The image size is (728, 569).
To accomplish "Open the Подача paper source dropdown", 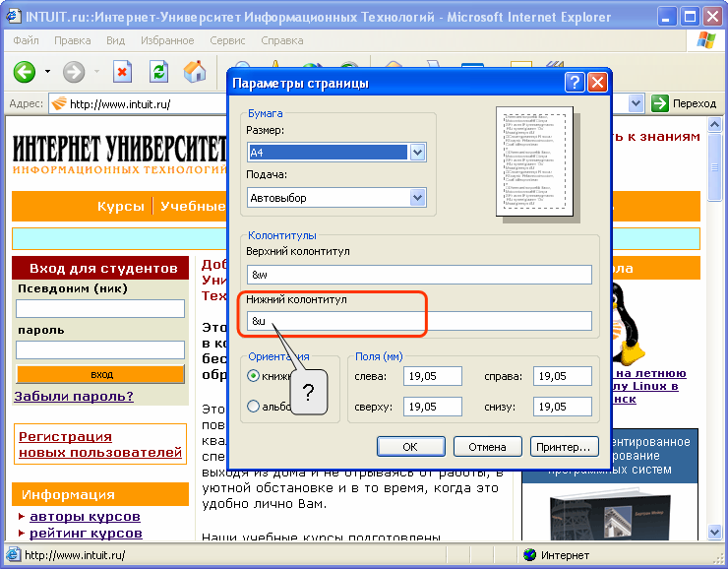I will click(x=417, y=198).
